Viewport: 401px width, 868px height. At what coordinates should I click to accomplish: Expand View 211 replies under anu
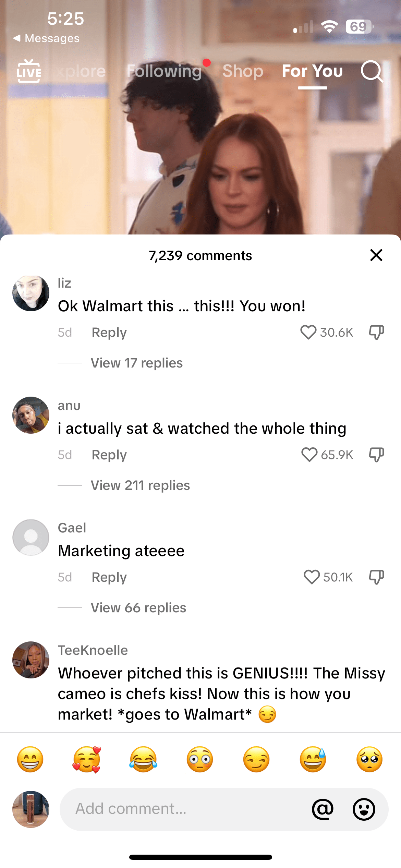tap(140, 485)
